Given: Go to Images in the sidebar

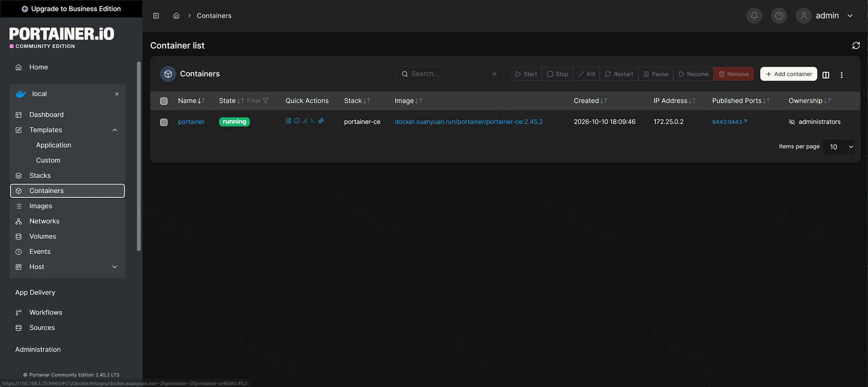Looking at the screenshot, I should point(68,206).
